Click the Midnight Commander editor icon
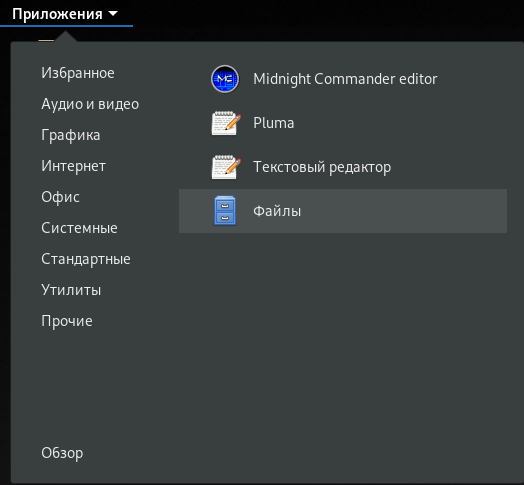 point(225,79)
